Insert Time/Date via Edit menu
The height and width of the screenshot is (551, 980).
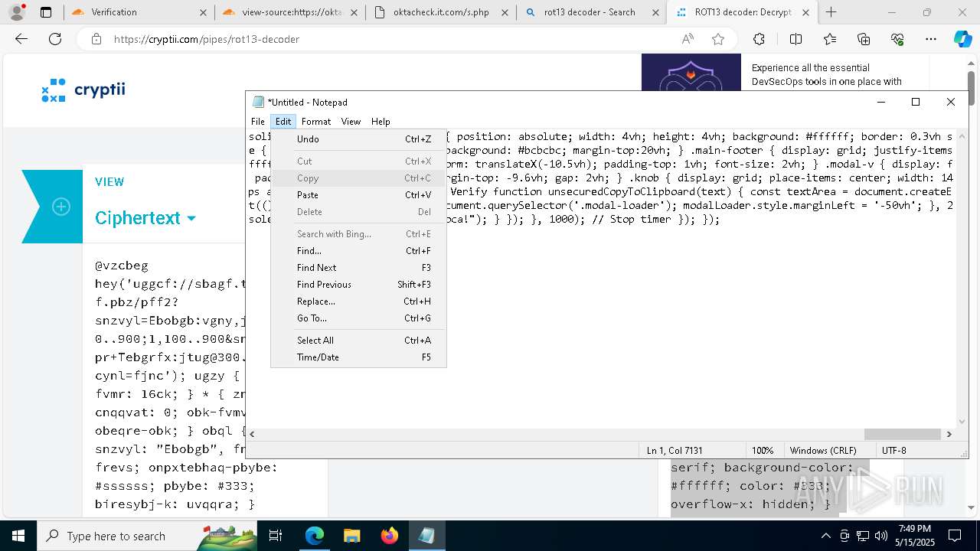[358, 357]
